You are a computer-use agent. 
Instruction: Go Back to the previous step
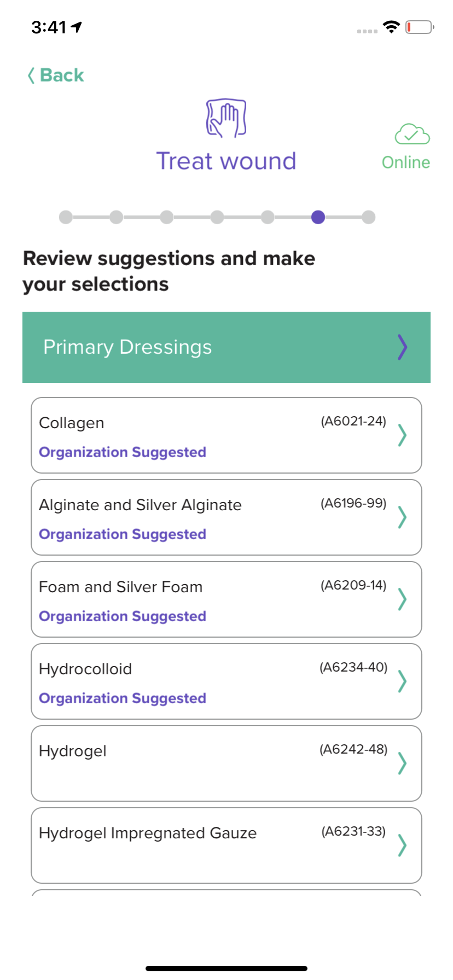(56, 75)
